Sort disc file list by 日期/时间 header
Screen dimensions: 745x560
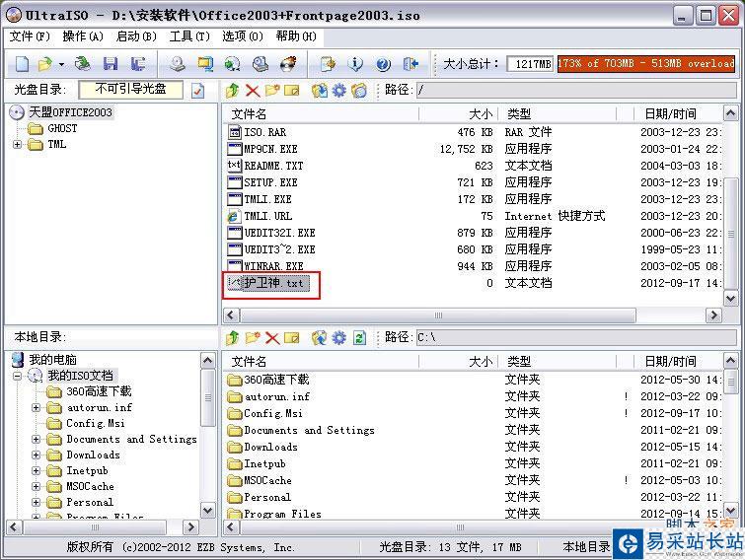coord(678,114)
